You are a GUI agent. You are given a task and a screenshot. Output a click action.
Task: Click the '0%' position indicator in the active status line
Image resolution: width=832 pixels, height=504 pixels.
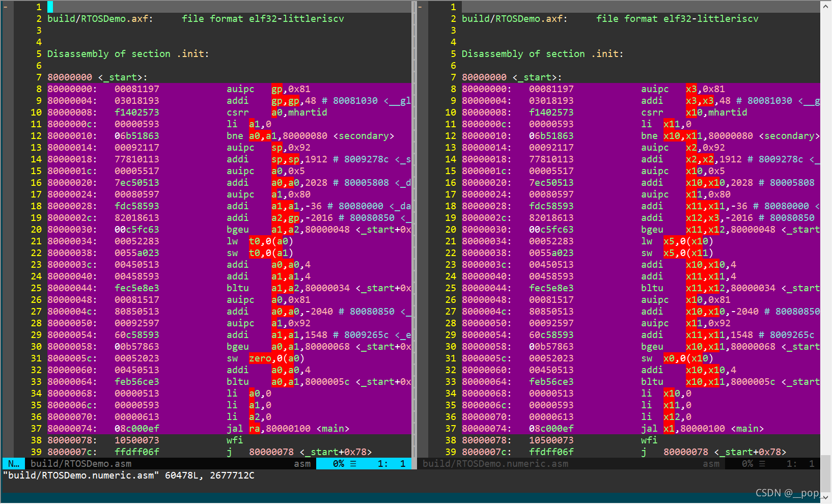(339, 464)
